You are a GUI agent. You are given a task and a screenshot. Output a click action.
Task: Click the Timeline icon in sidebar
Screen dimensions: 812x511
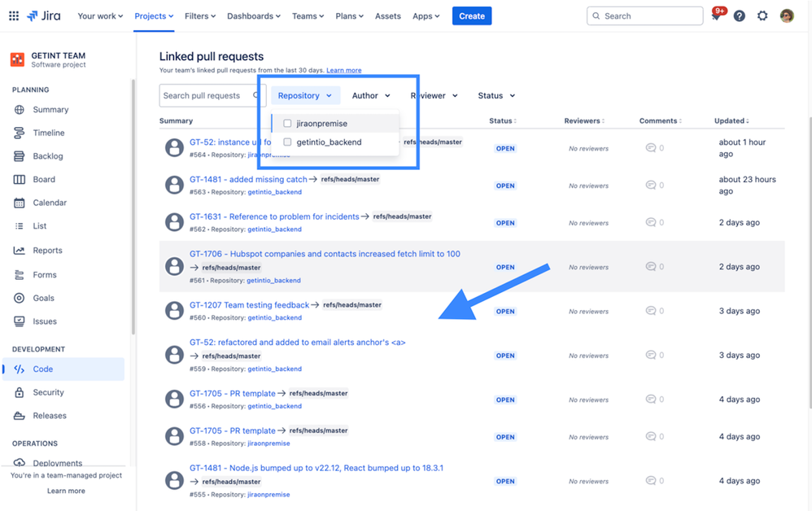pos(20,133)
